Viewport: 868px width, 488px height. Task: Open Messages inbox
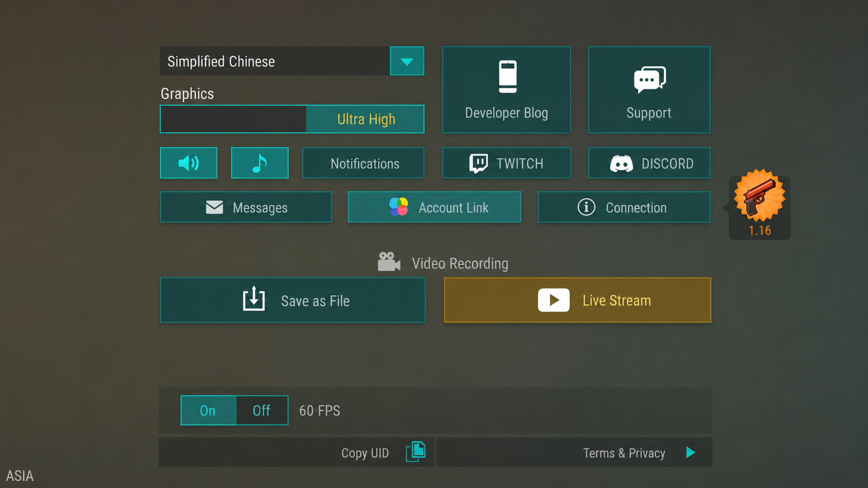[246, 207]
